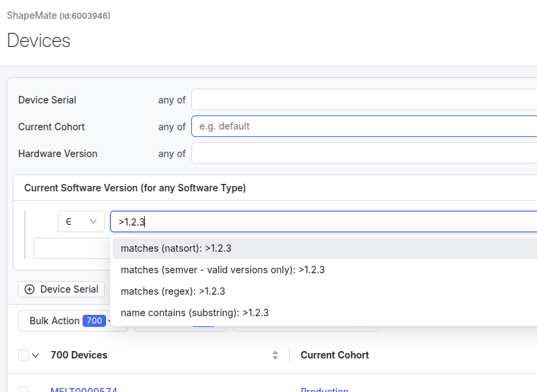Screen dimensions: 537x392
Task: Open the ∈ operator dropdown
Action: (x=81, y=222)
